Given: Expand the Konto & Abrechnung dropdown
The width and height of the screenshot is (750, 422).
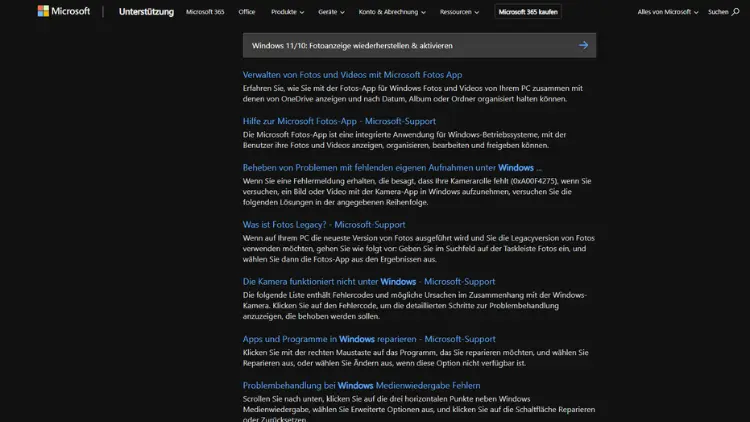Looking at the screenshot, I should point(392,12).
